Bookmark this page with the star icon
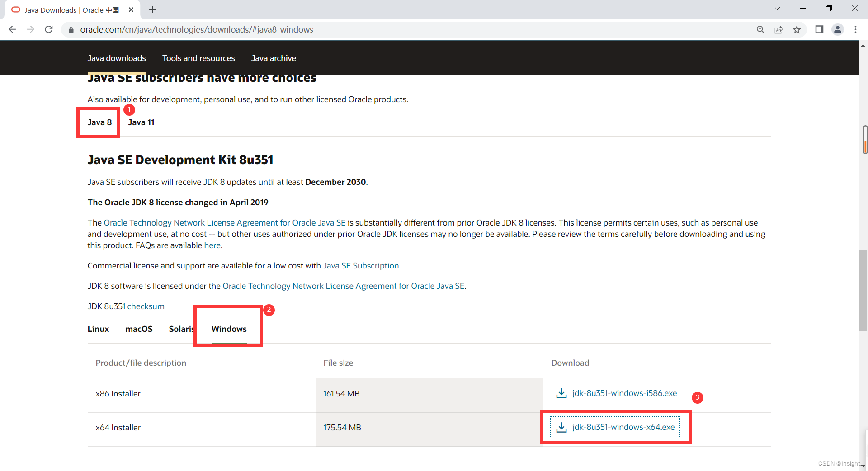Screen dimensions: 868x471 click(x=797, y=29)
